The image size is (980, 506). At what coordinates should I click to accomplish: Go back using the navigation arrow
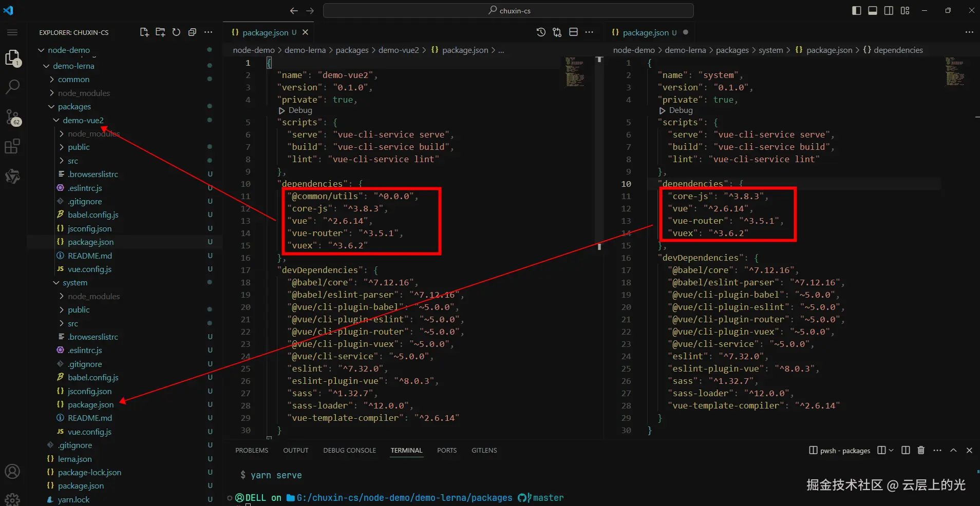tap(294, 11)
